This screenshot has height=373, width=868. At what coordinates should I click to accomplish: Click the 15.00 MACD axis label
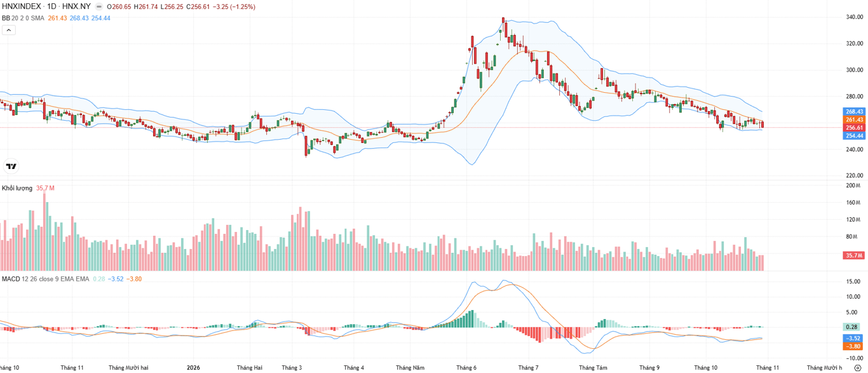[853, 281]
